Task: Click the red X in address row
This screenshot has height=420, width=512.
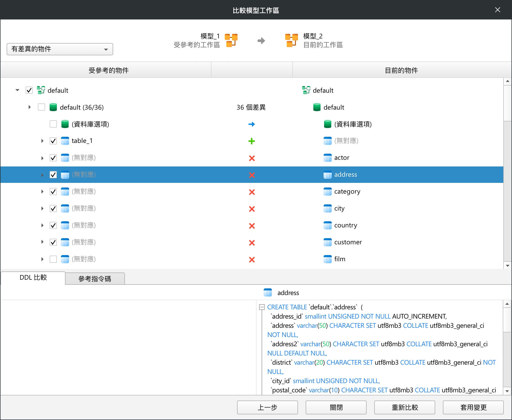Action: pos(252,175)
